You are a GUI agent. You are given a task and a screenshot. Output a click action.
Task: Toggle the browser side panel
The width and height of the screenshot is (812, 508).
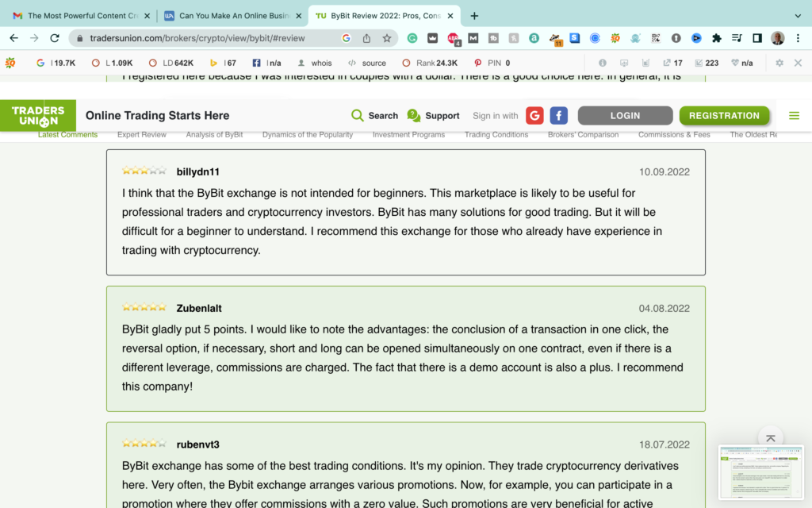pos(757,38)
